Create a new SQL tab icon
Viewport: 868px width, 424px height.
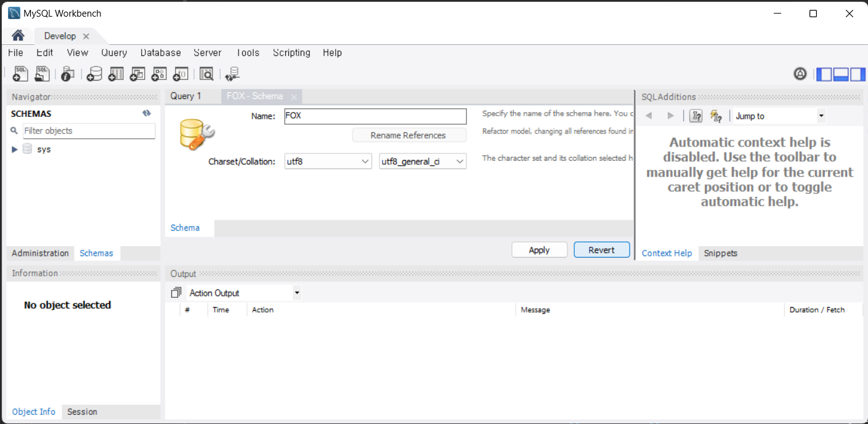20,74
